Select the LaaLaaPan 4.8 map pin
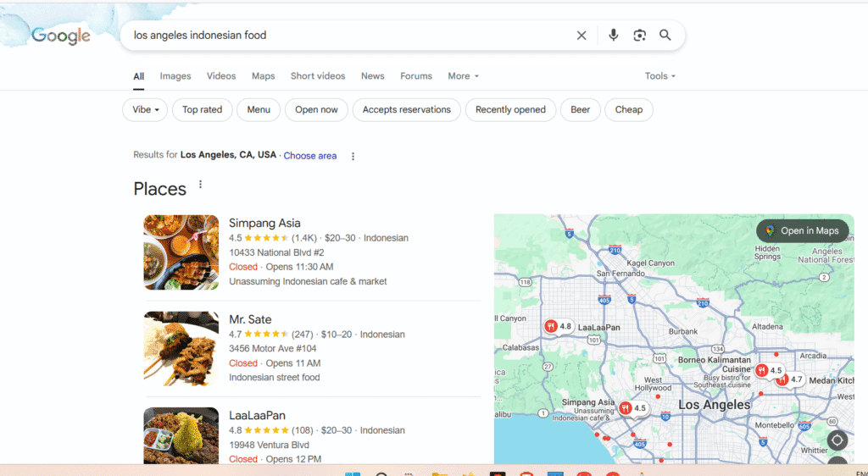The height and width of the screenshot is (476, 868). pos(559,327)
